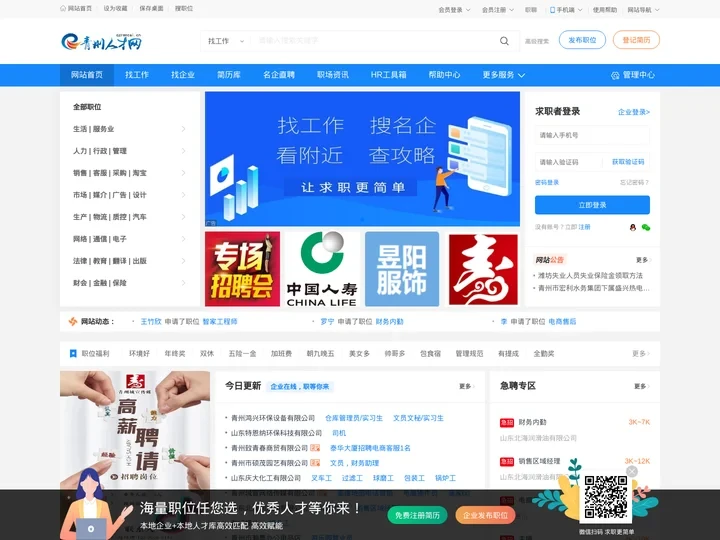Click 企业发布职位 orange button

tap(485, 516)
